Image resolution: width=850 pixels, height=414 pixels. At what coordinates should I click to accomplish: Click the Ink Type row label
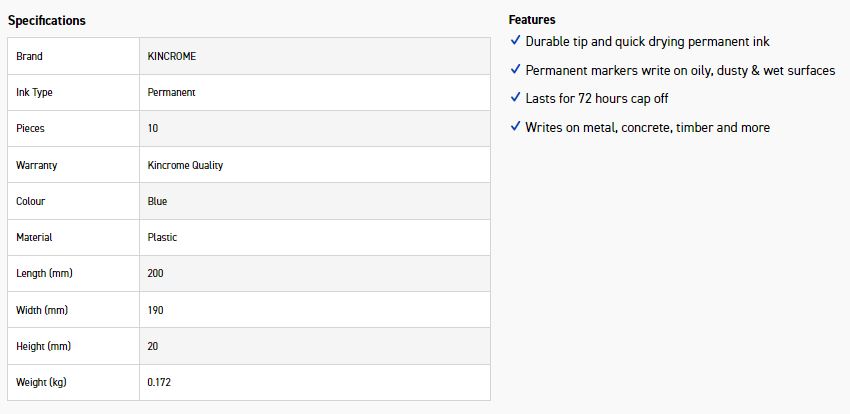tap(34, 92)
